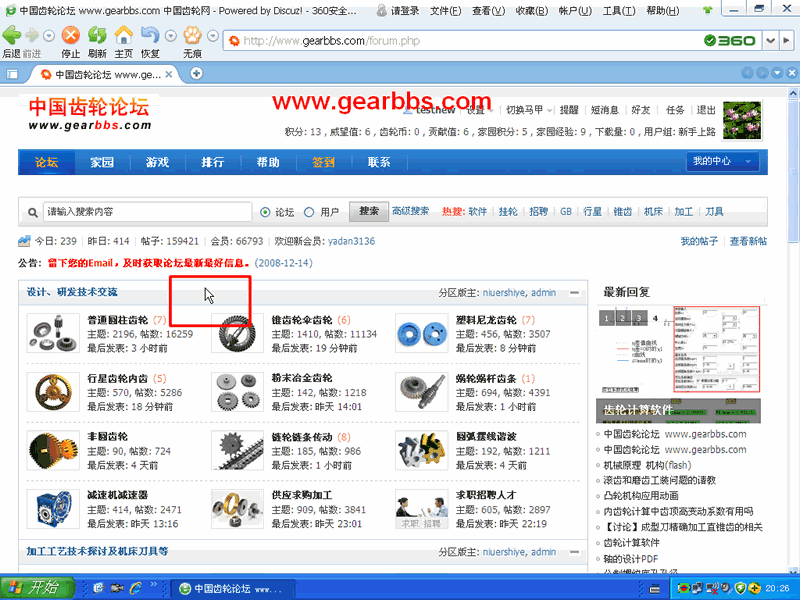800x600 pixels.
Task: Open 锥齿轮伞齿轮 forum gear image
Action: click(237, 333)
